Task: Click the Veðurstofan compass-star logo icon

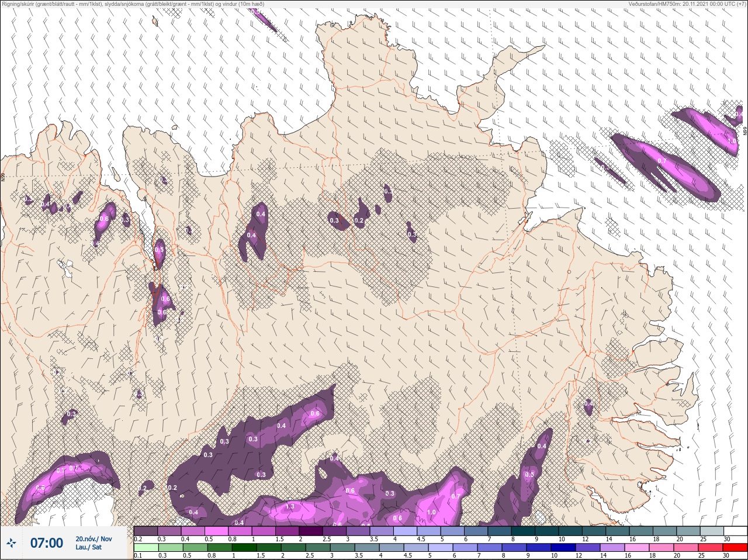Action: pos(11,543)
